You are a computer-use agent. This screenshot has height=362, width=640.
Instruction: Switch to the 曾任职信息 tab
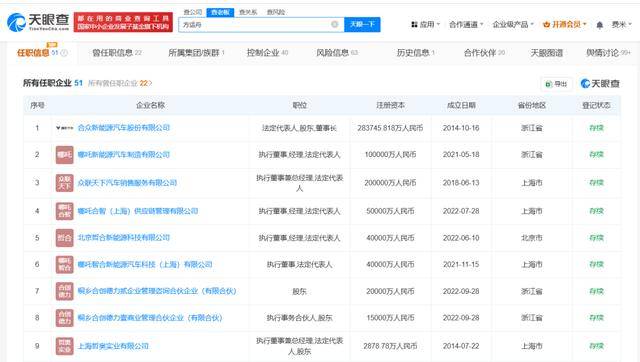(x=117, y=53)
